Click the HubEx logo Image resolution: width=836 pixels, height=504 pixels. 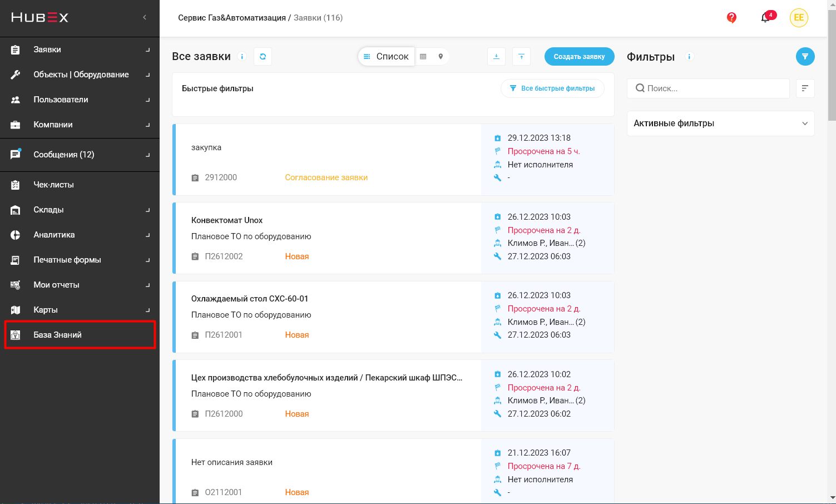[39, 18]
